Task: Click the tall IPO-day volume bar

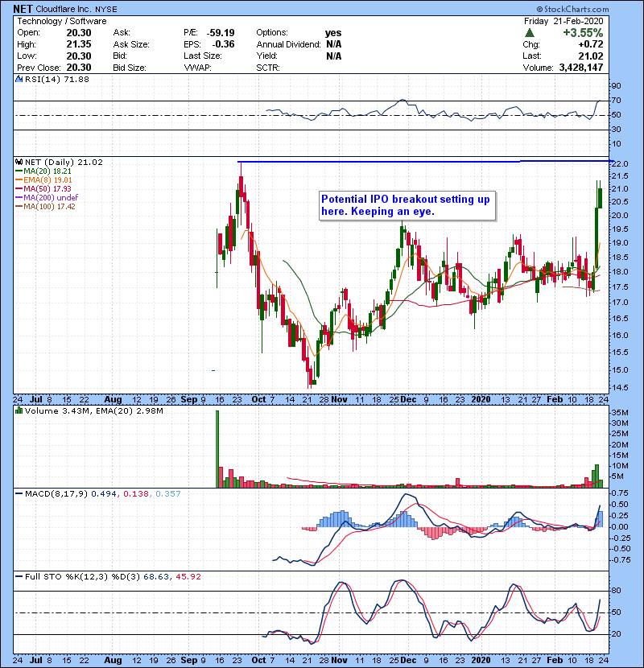Action: pos(217,449)
